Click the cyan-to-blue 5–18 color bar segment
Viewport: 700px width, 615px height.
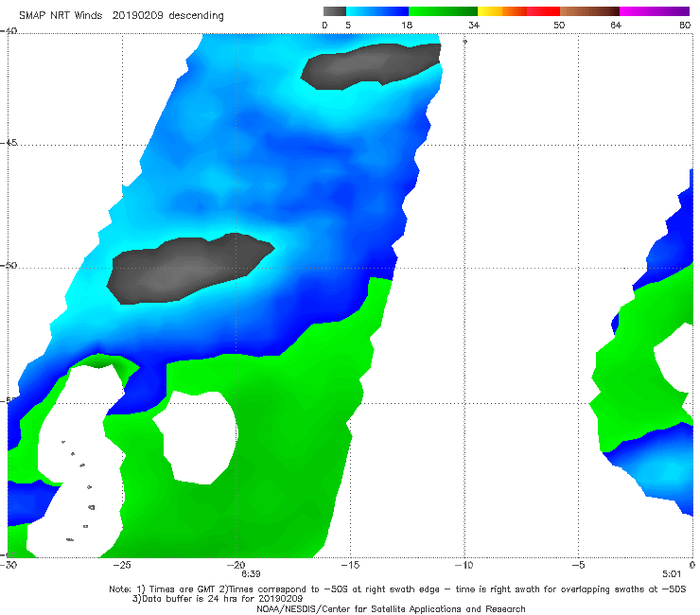tap(377, 11)
